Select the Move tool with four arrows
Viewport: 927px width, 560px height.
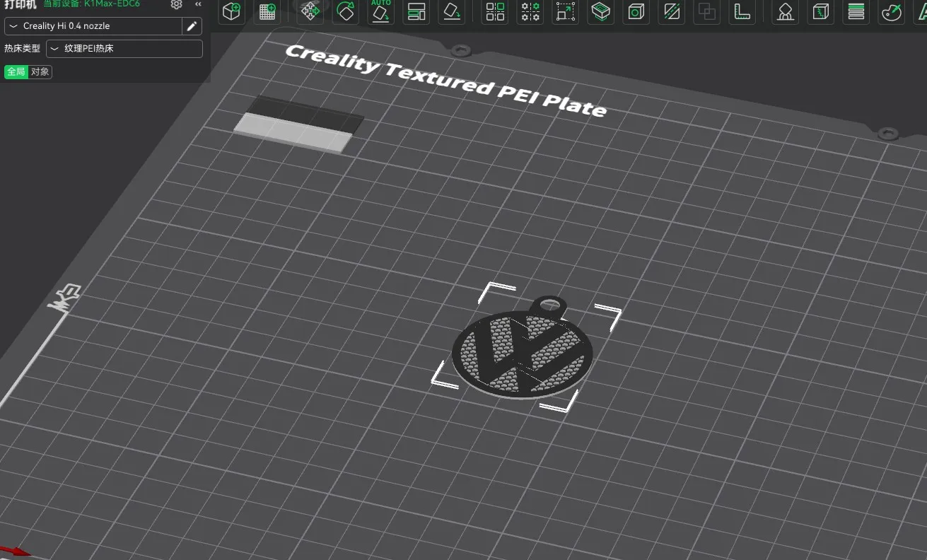pyautogui.click(x=310, y=11)
